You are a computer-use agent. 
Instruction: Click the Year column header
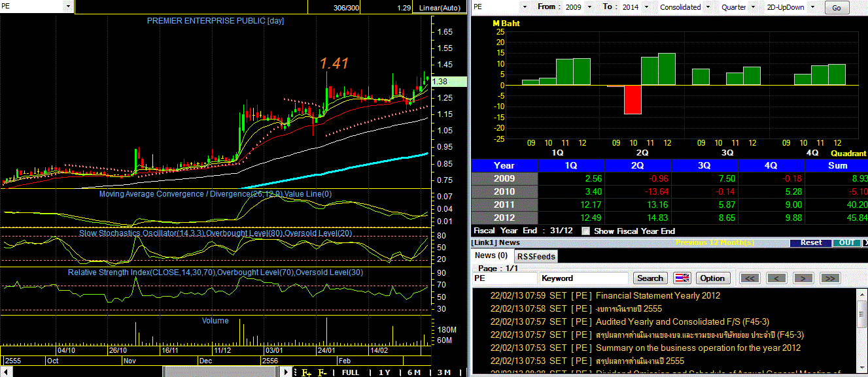(504, 165)
